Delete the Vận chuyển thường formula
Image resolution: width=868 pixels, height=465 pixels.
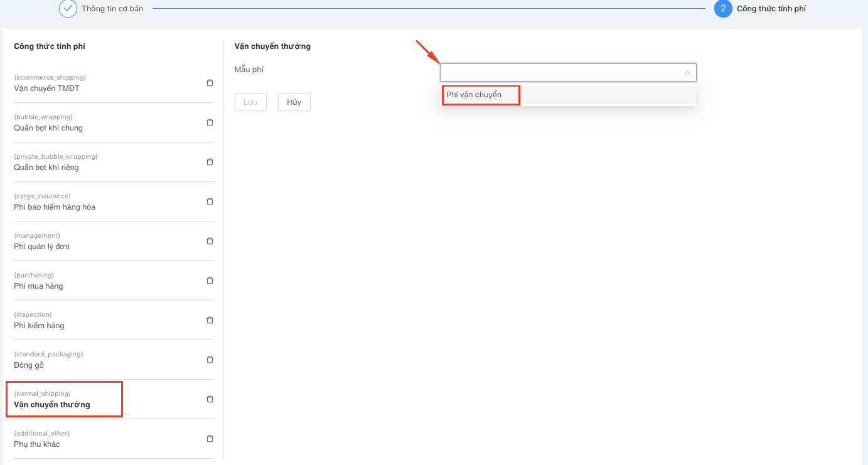[x=210, y=399]
